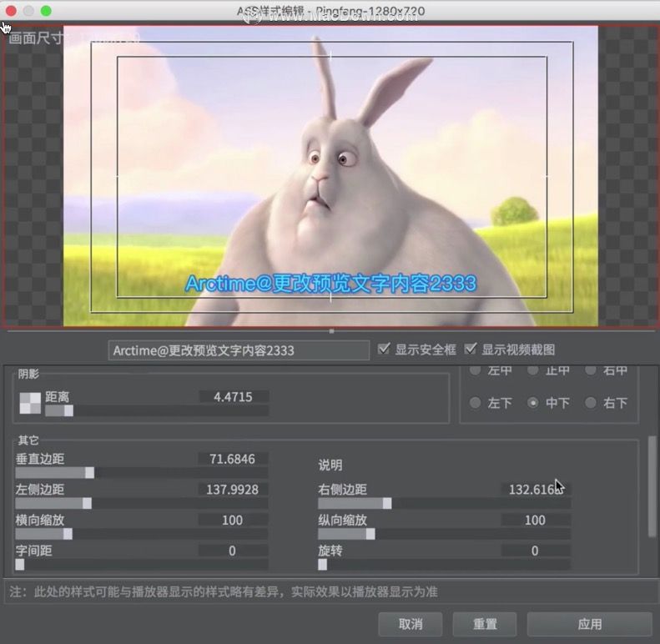Click the 画面尺寸 label in preview
The height and width of the screenshot is (644, 660).
click(x=35, y=38)
